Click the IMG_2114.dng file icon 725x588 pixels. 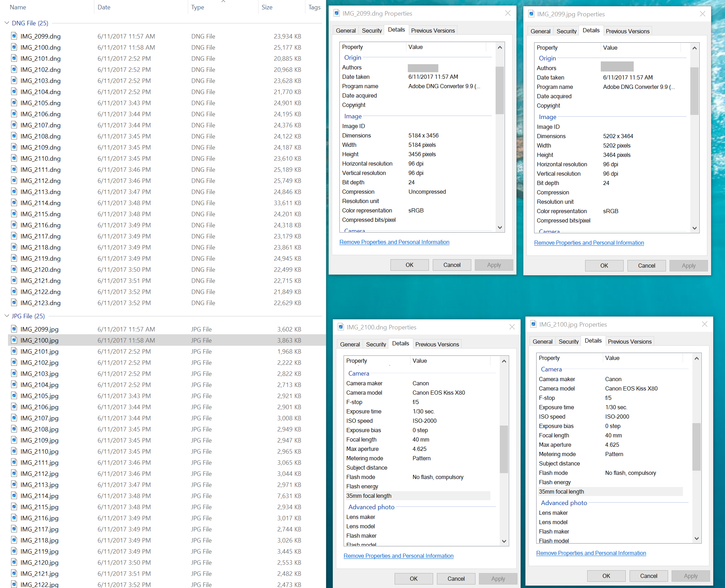coord(14,202)
